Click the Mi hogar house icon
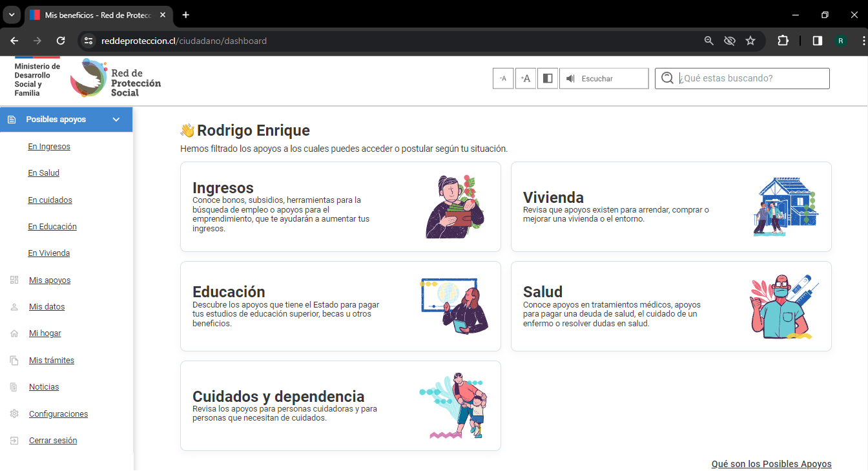The image size is (868, 471). click(x=14, y=334)
